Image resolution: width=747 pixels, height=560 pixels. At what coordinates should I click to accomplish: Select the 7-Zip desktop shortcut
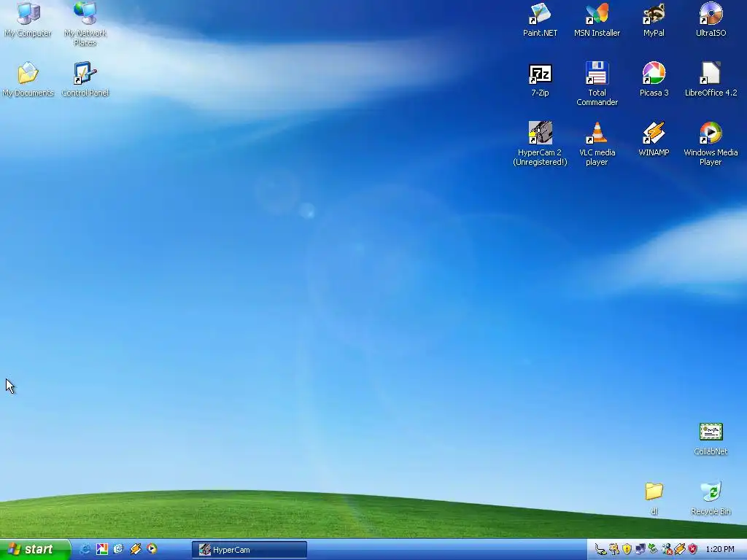coord(541,79)
